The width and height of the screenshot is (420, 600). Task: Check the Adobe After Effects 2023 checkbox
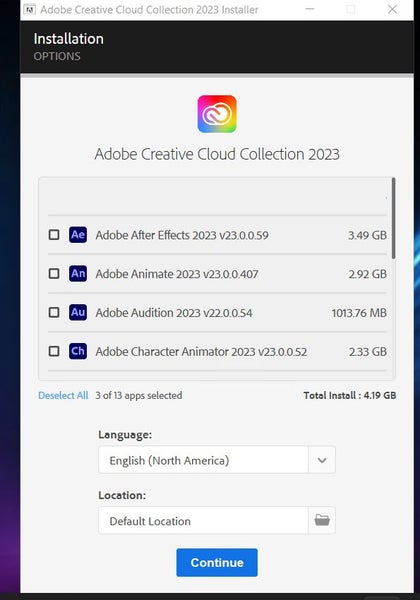(54, 235)
